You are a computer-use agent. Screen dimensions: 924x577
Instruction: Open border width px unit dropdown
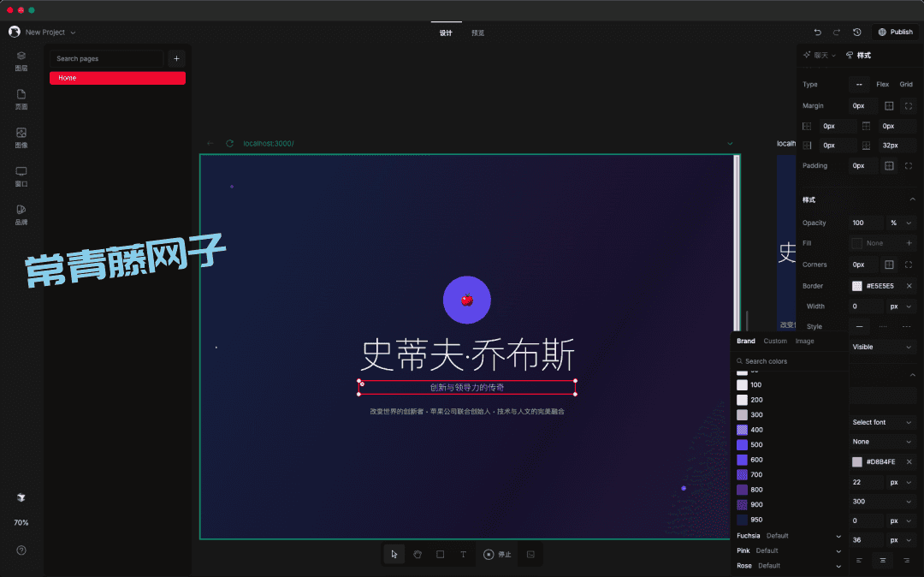(901, 306)
